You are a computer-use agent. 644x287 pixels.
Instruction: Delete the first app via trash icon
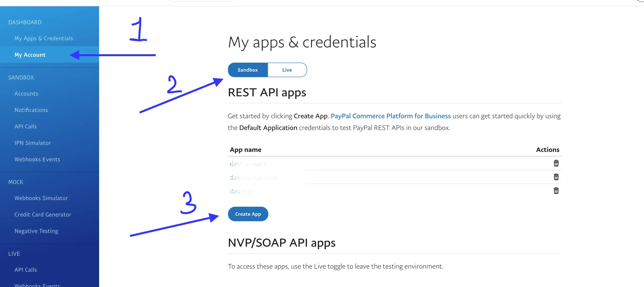click(x=556, y=163)
